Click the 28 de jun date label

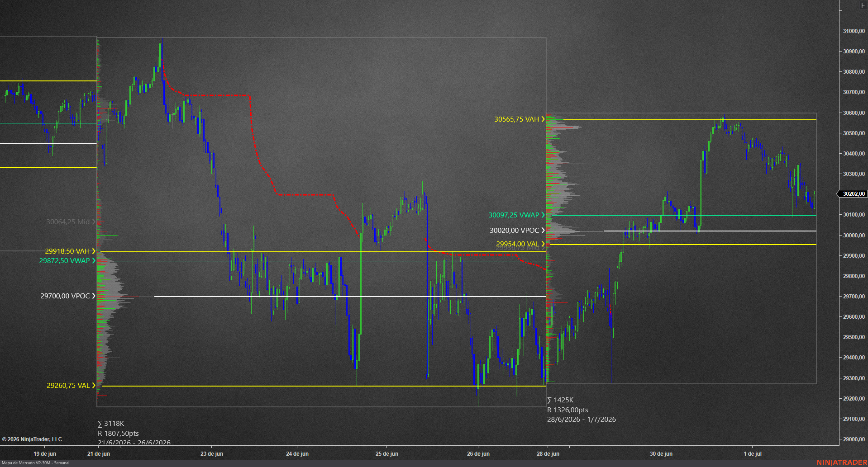tap(548, 454)
